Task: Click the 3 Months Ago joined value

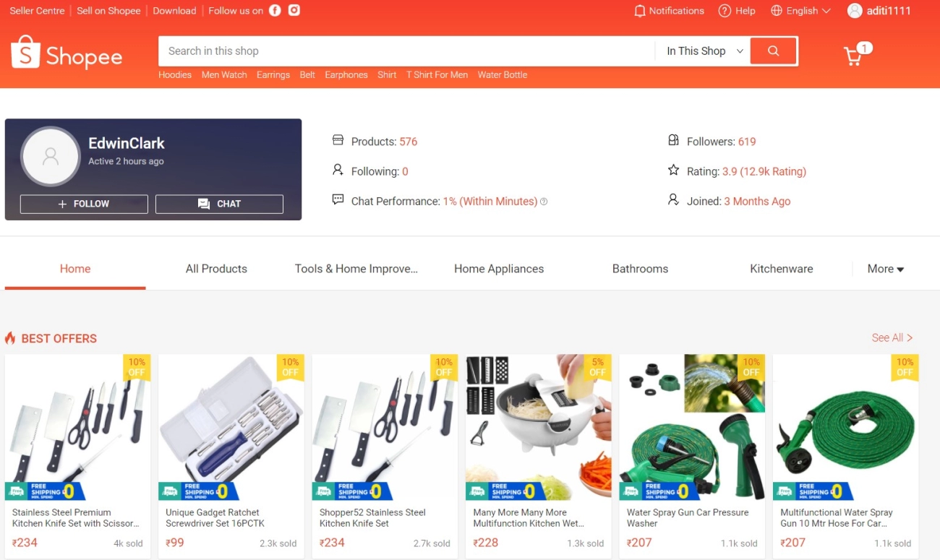Action: coord(757,202)
